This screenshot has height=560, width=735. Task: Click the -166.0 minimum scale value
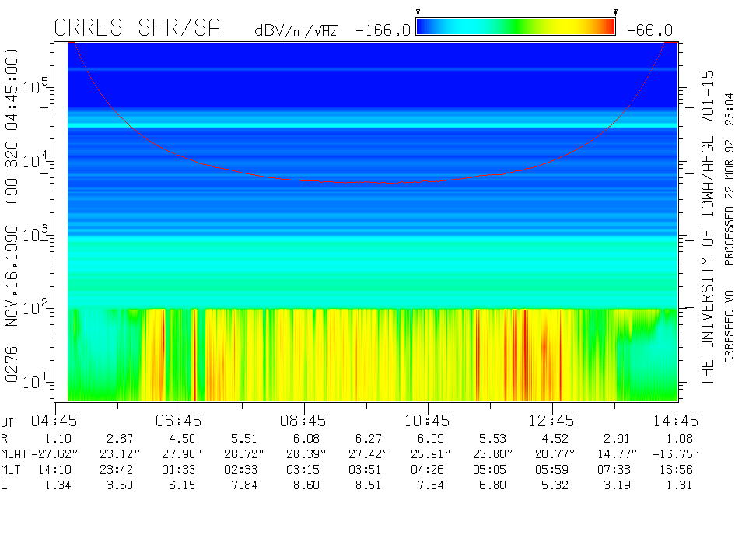tap(383, 30)
